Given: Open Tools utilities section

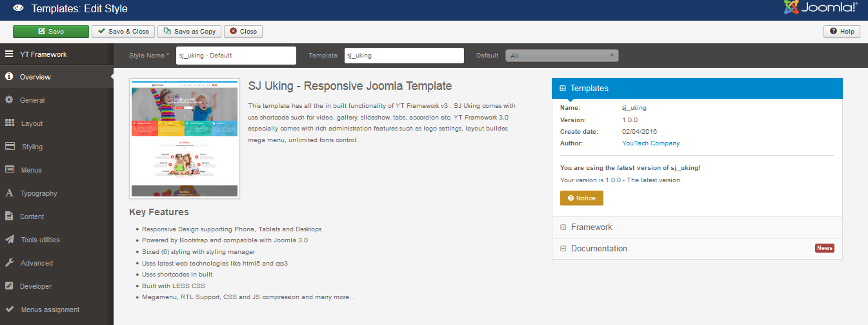Looking at the screenshot, I should pos(57,240).
